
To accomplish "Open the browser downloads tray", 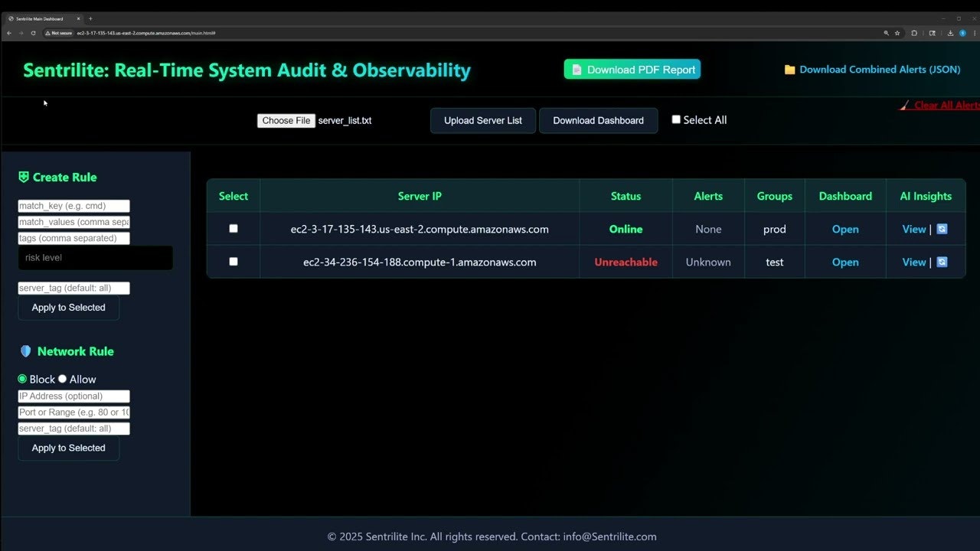I will (x=950, y=33).
